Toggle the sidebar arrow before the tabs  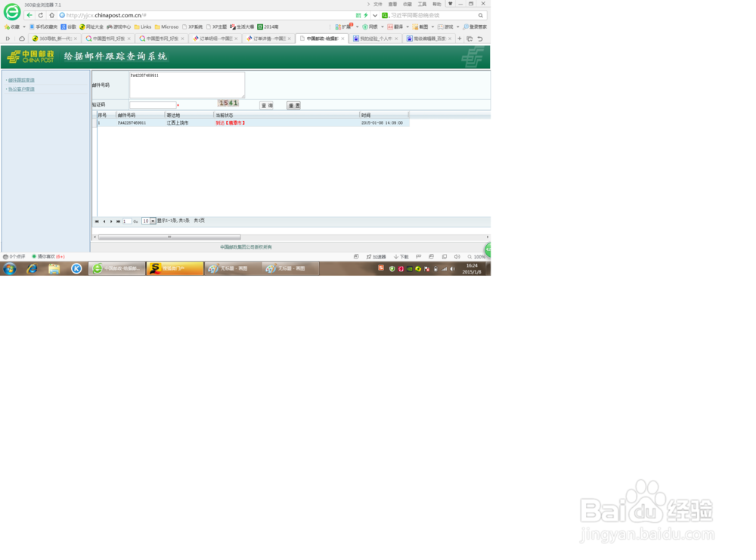point(8,39)
